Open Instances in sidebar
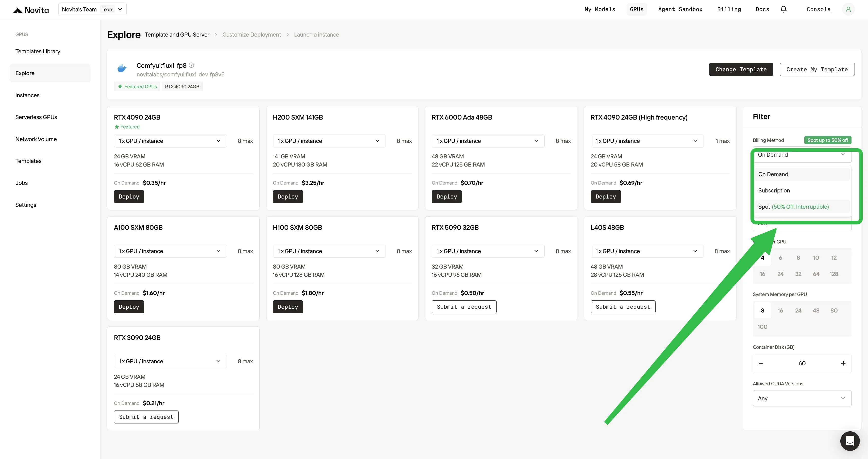The width and height of the screenshot is (868, 459). [x=50, y=95]
